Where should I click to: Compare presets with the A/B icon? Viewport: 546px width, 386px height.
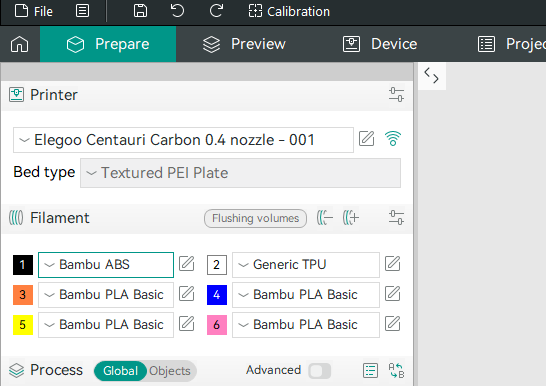[x=396, y=370]
